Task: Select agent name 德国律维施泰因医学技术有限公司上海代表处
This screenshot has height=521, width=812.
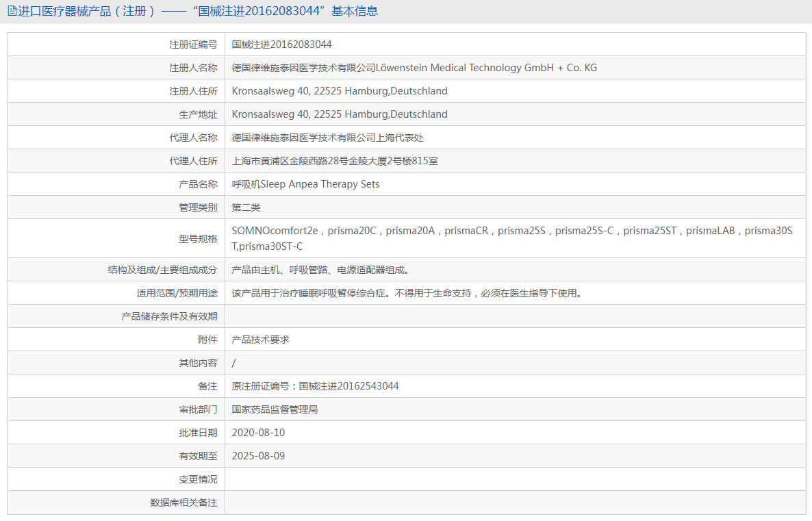Action: [x=328, y=138]
